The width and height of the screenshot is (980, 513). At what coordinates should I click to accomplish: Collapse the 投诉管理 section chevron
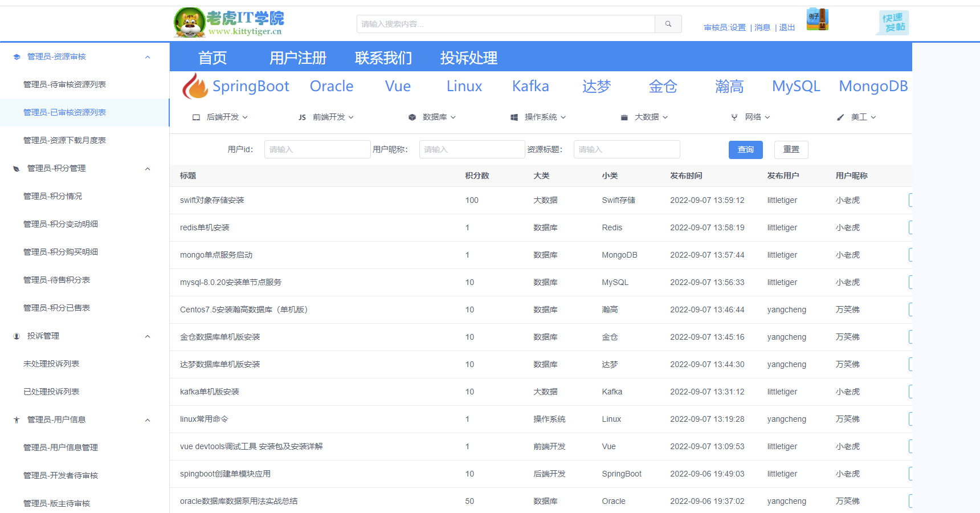point(148,336)
